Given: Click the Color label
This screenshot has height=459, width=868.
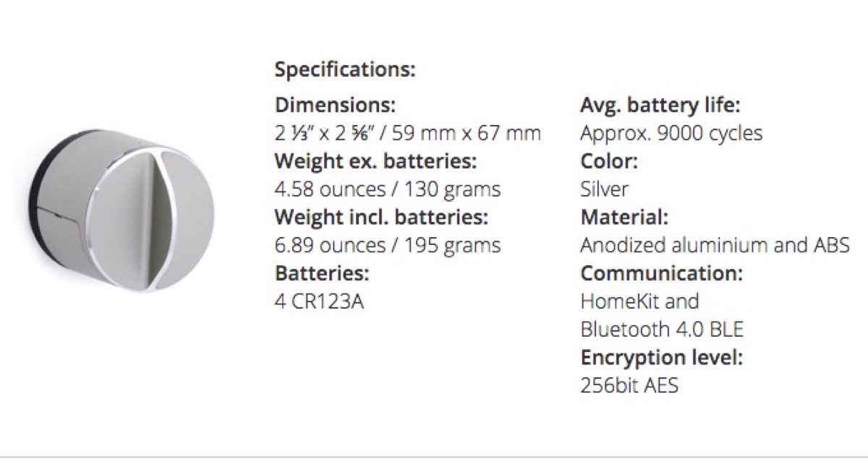Looking at the screenshot, I should (609, 161).
